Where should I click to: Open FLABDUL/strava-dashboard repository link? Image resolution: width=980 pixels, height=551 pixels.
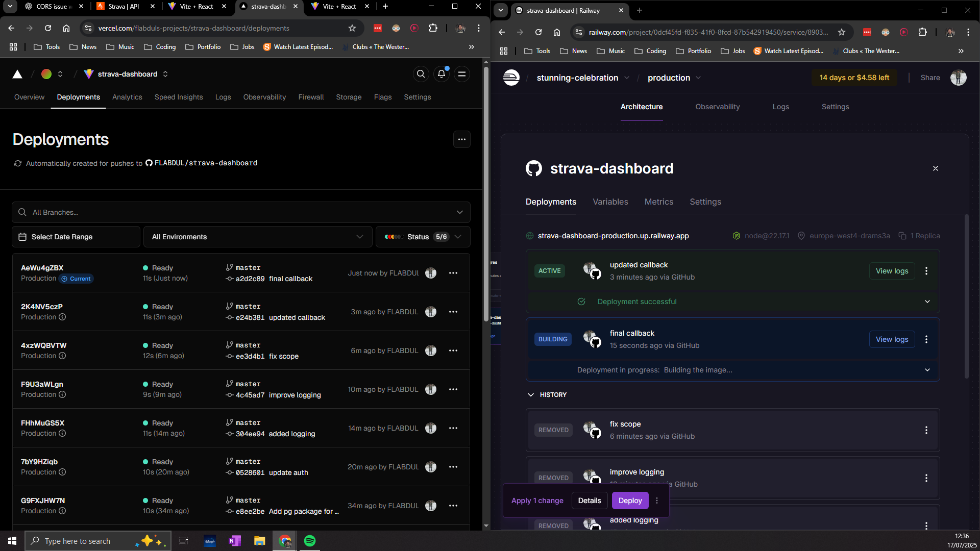(x=201, y=163)
